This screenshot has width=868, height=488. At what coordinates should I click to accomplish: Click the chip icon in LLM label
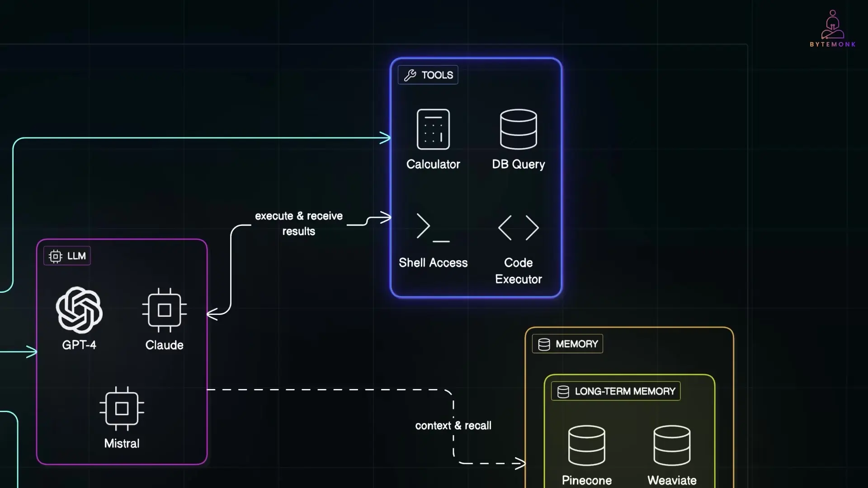56,256
